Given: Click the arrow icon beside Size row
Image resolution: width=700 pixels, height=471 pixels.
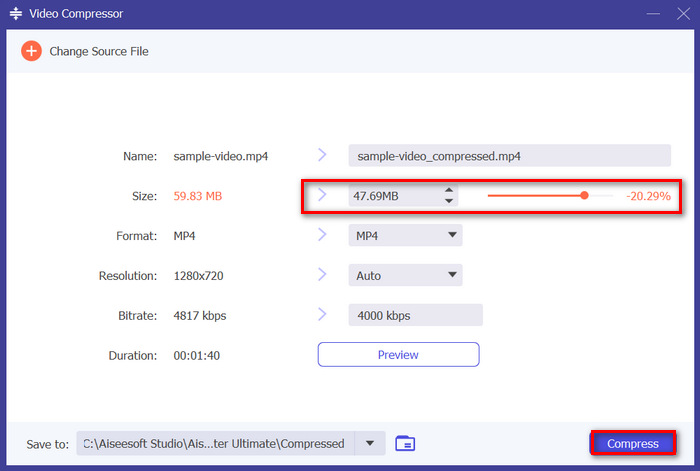Looking at the screenshot, I should click(x=322, y=195).
